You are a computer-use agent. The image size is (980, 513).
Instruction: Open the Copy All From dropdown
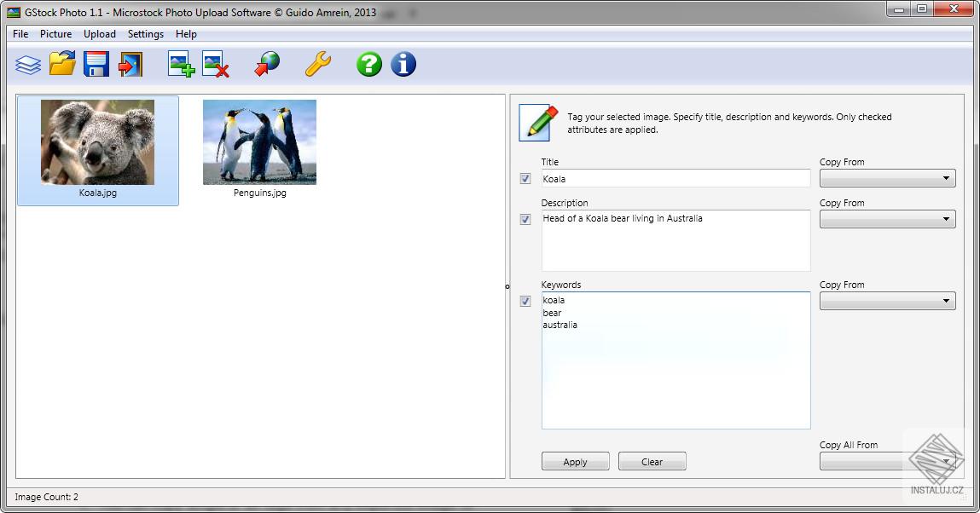pos(888,461)
